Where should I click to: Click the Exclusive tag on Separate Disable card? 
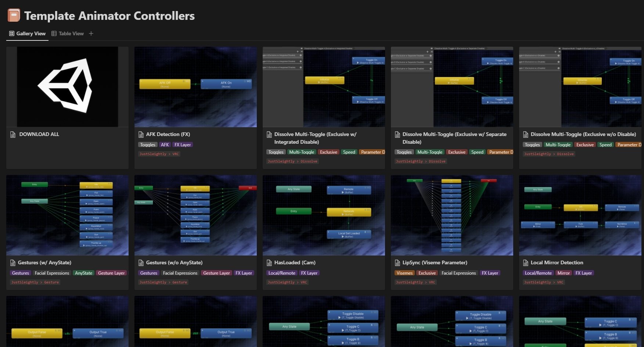click(x=457, y=152)
